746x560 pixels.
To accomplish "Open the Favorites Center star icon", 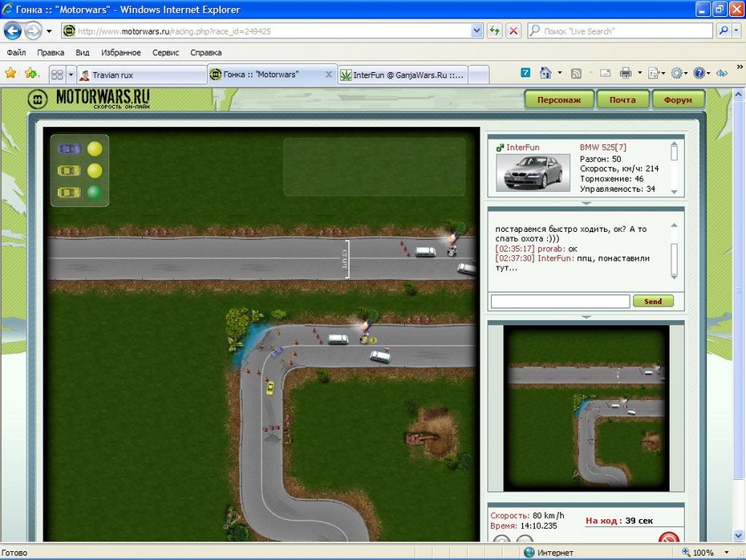I will point(10,74).
